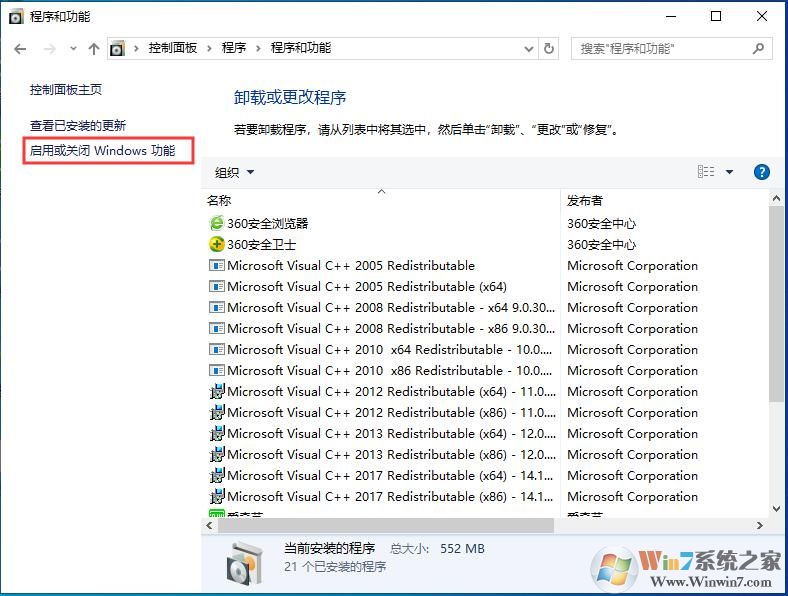Screen dimensions: 788x596
Task: Open recent locations dropdown chevron
Action: 73,49
